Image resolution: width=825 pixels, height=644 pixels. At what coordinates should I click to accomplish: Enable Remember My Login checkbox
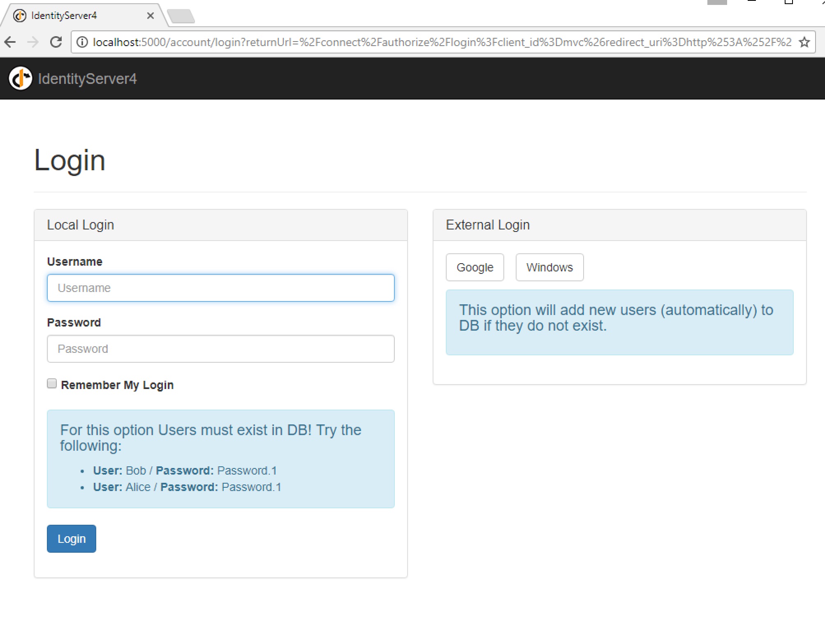[52, 384]
